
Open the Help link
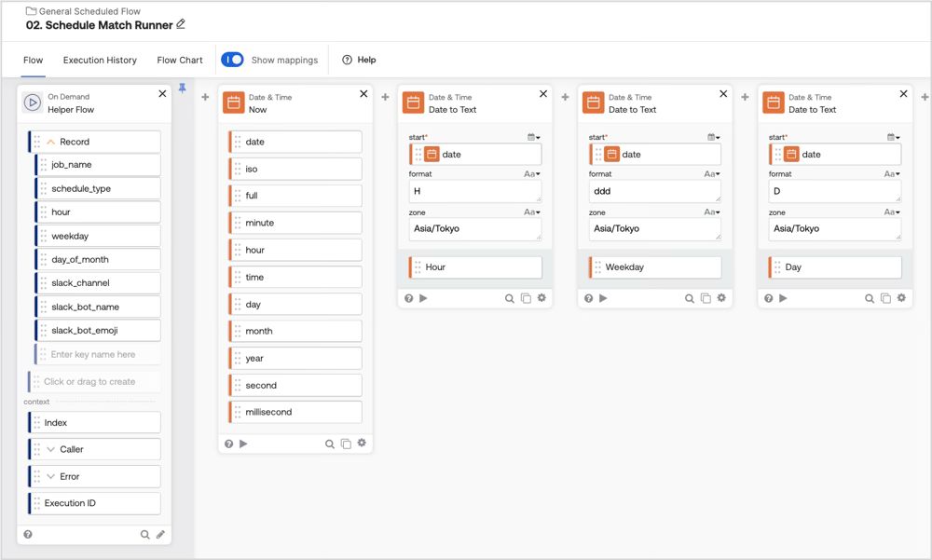pyautogui.click(x=360, y=60)
